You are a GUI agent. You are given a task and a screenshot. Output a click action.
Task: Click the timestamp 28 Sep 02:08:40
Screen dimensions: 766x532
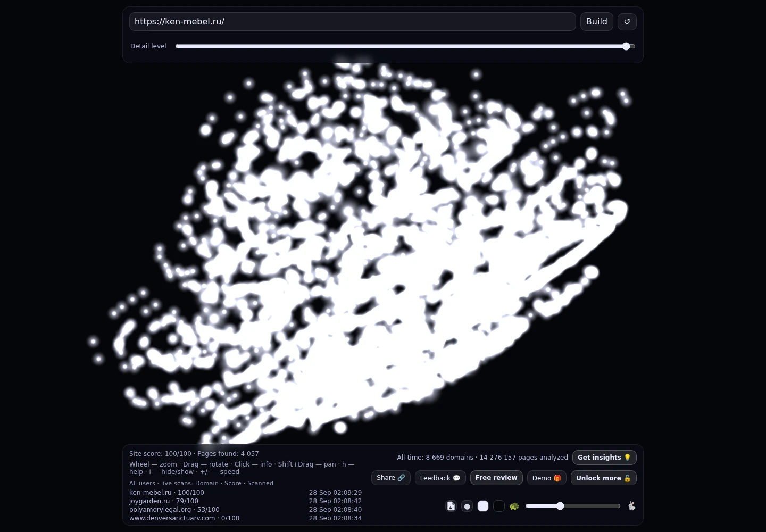point(335,510)
